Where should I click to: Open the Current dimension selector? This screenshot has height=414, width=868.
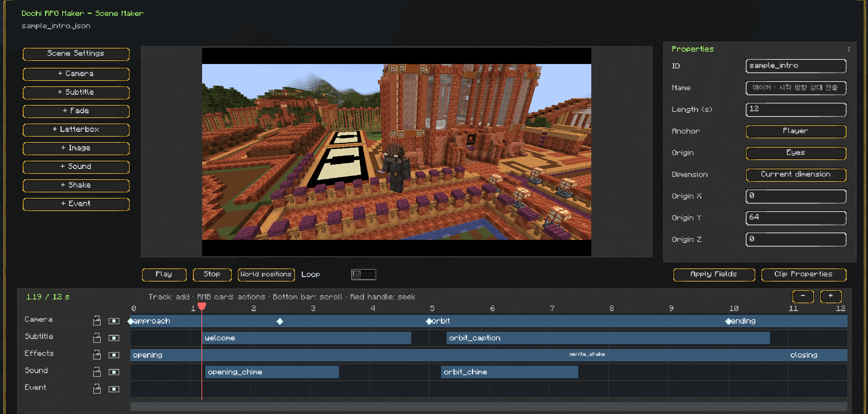click(796, 174)
